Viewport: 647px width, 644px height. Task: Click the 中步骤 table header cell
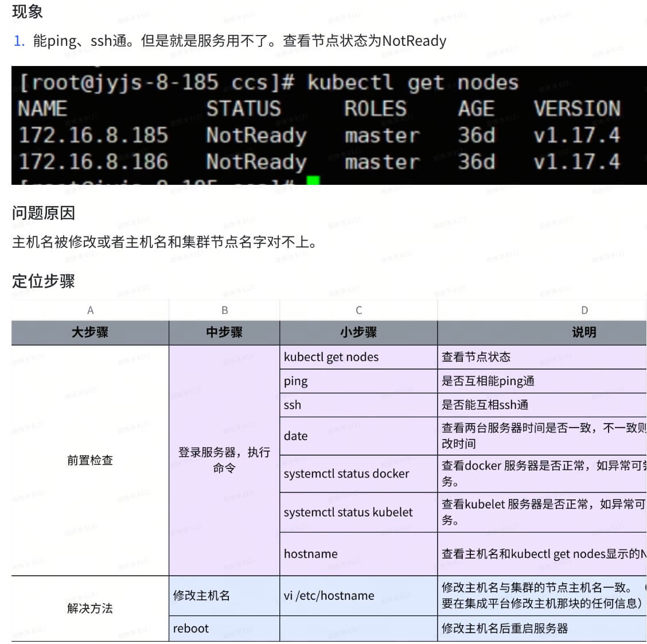224,332
